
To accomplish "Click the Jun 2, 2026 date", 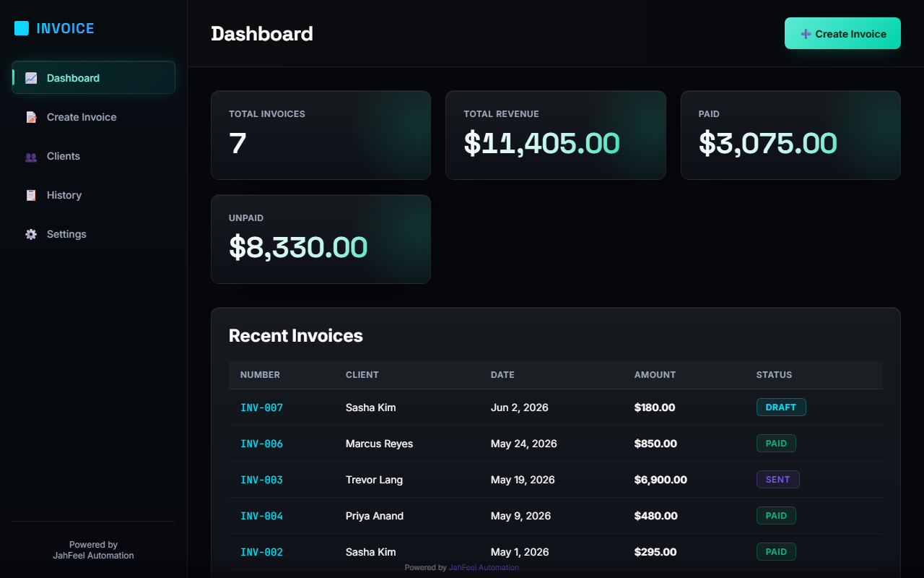I will pyautogui.click(x=519, y=407).
